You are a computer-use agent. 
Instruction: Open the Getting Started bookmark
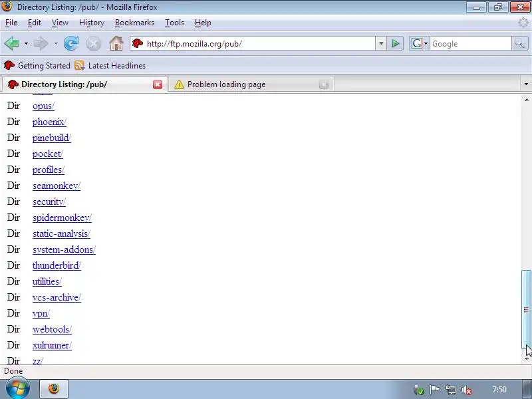[x=37, y=65]
